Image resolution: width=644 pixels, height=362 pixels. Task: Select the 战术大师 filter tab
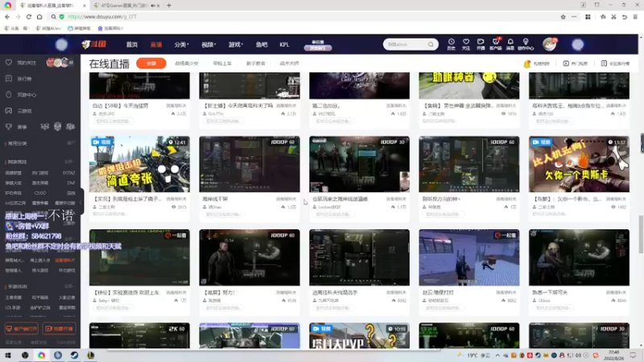289,64
